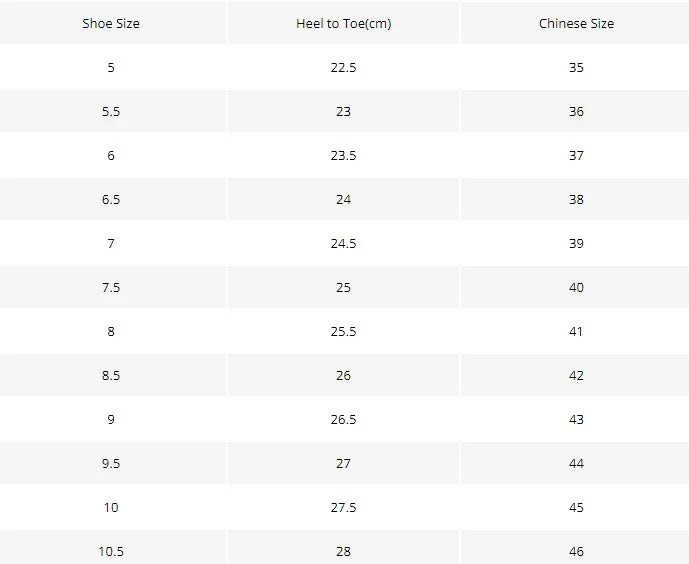
Task: Select shoe size 5.5 cell
Action: [x=111, y=111]
